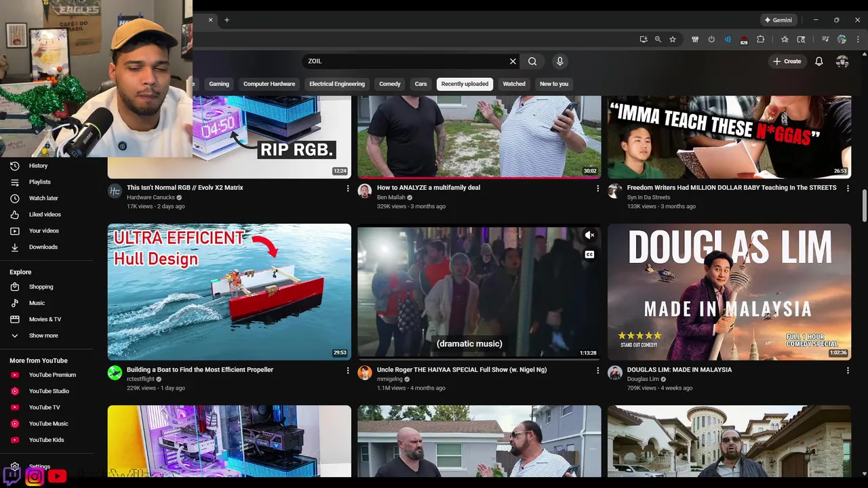Viewport: 868px width, 488px height.
Task: Open the YouTube account avatar menu
Action: [842, 61]
